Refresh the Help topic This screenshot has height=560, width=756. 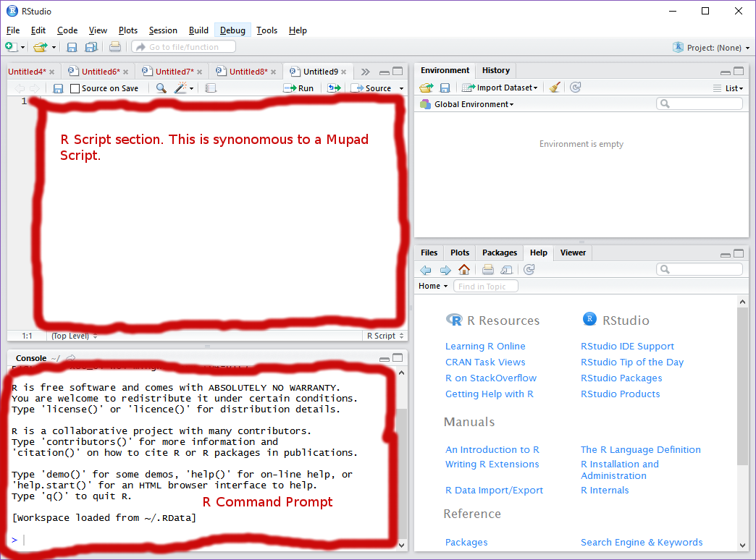point(529,269)
